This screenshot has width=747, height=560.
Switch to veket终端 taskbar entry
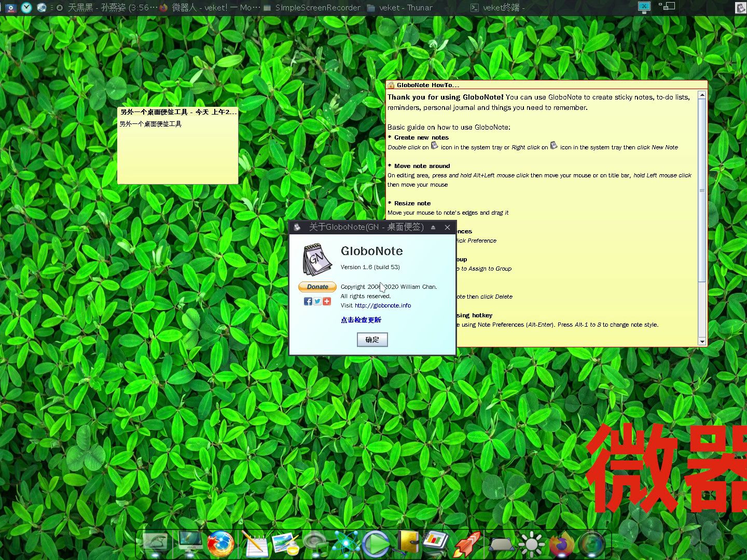pos(497,8)
